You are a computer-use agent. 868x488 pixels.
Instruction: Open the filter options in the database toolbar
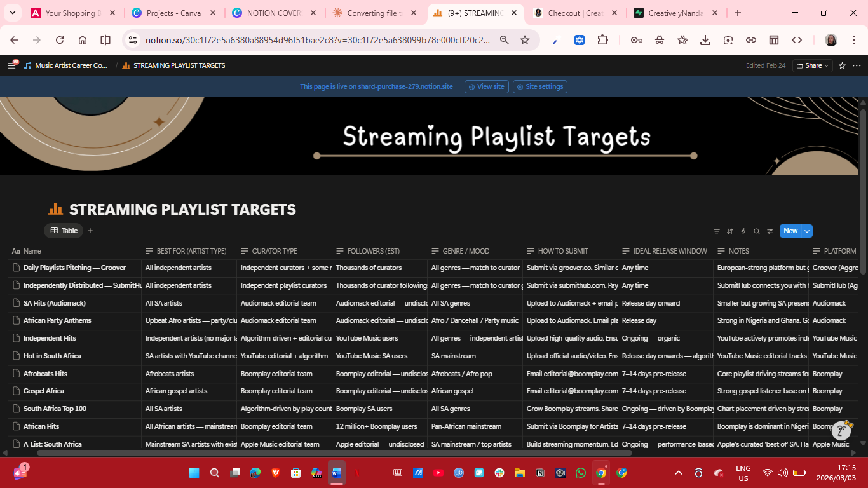(x=716, y=231)
